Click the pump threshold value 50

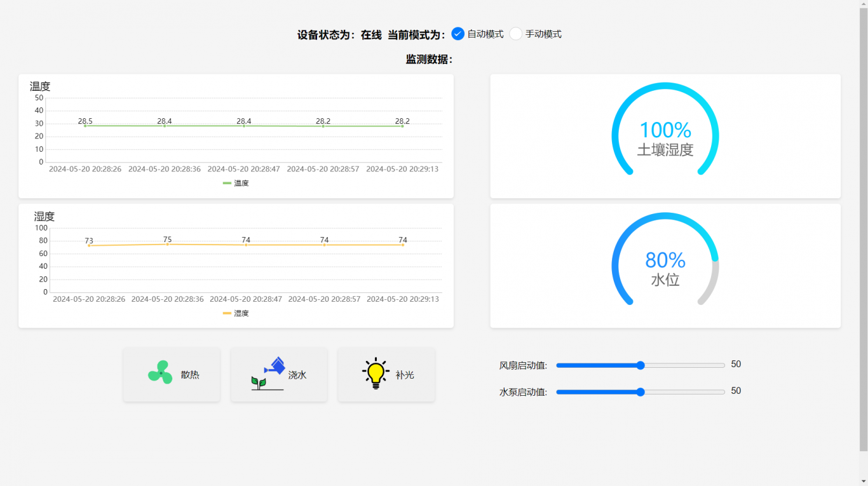click(736, 391)
